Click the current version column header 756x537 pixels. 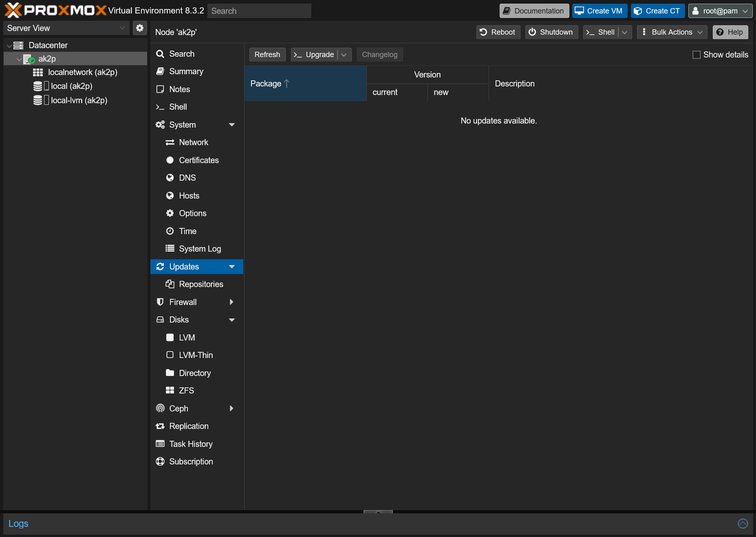coord(397,93)
